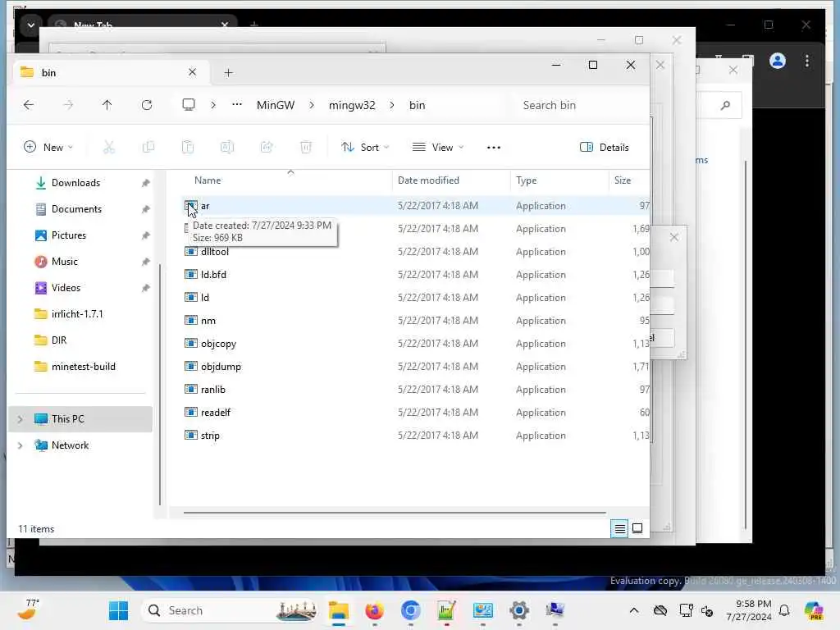Click the This PC monitor icon in address bar
Image resolution: width=840 pixels, height=630 pixels.
pos(189,105)
